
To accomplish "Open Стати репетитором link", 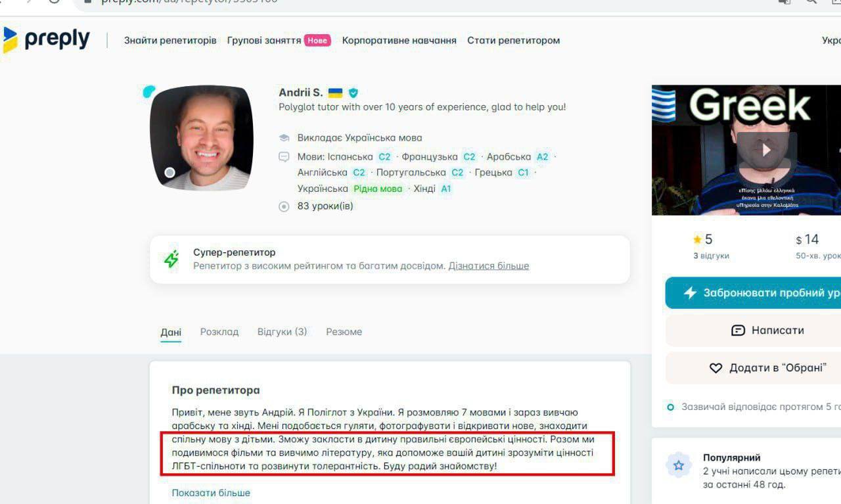I will point(513,40).
